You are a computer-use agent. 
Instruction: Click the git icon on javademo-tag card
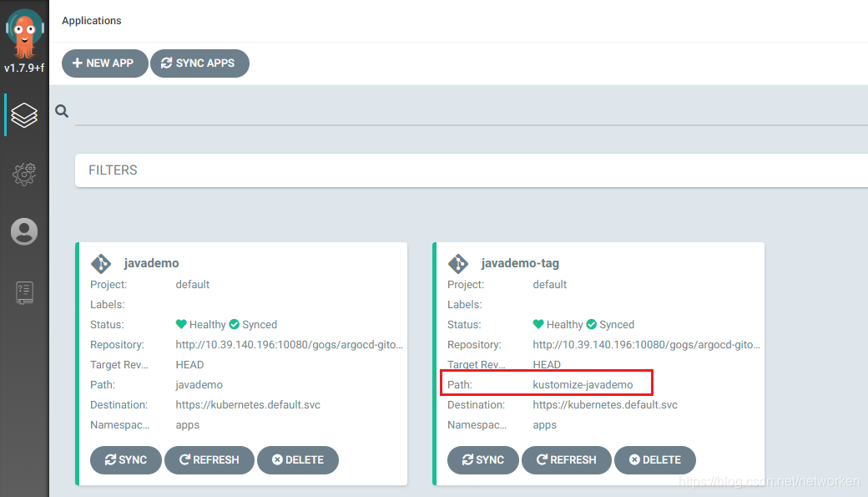coord(458,263)
